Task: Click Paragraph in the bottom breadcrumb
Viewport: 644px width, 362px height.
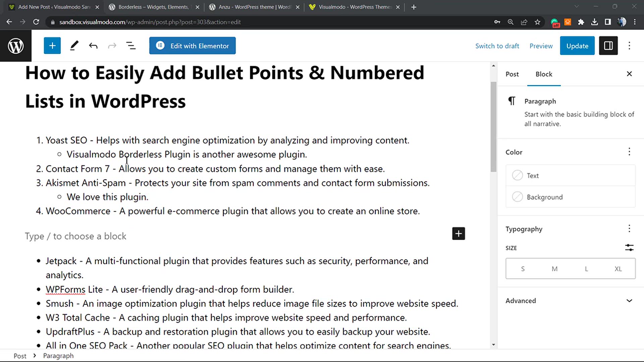Action: tap(58, 356)
